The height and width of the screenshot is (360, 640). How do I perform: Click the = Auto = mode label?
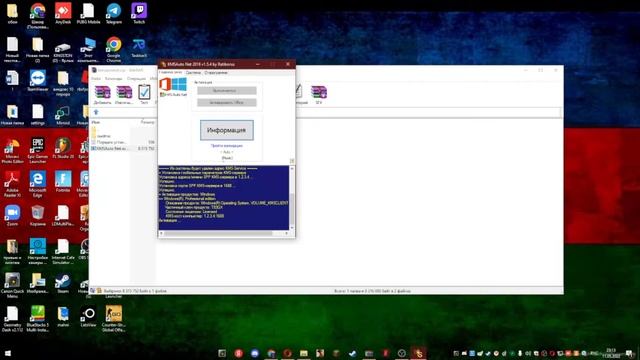pos(227,152)
